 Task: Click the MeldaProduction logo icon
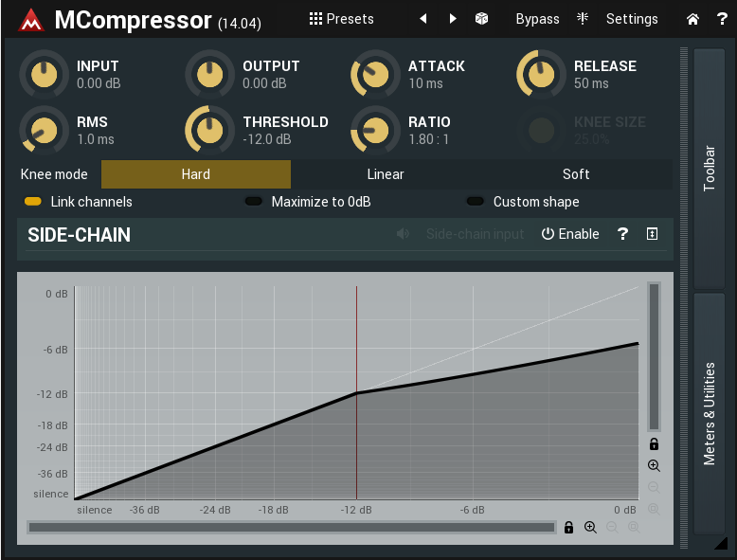click(31, 20)
